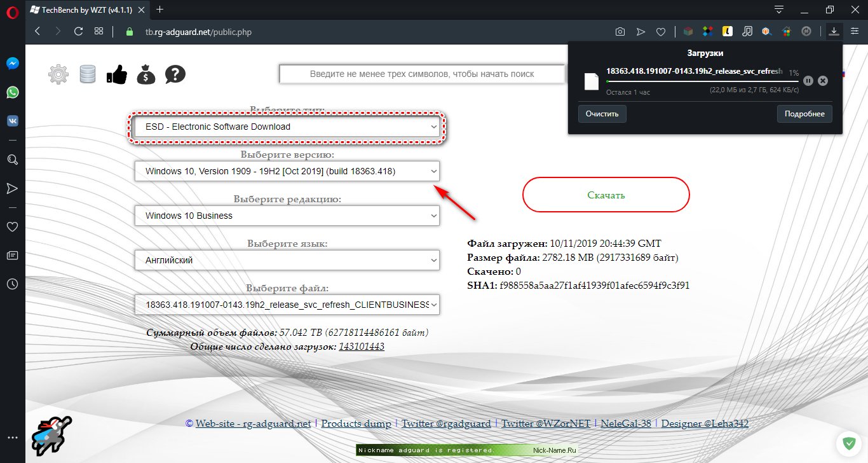This screenshot has width=868, height=463.
Task: Open the Windows 10 Business edition dropdown
Action: pos(287,216)
